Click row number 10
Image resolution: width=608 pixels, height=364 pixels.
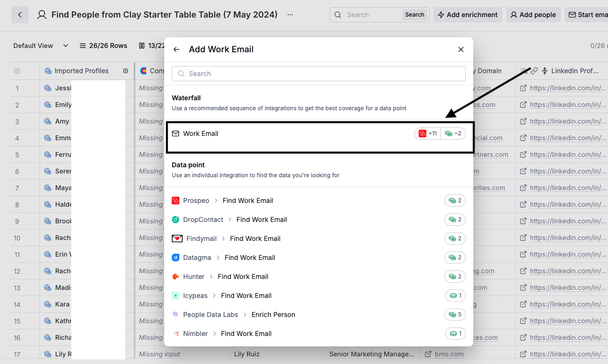click(x=17, y=238)
